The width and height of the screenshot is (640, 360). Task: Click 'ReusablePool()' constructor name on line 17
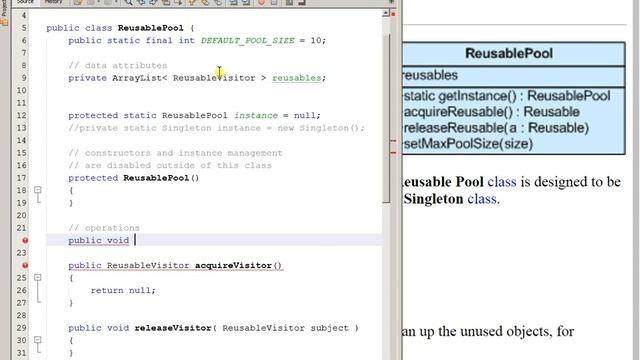tap(161, 178)
